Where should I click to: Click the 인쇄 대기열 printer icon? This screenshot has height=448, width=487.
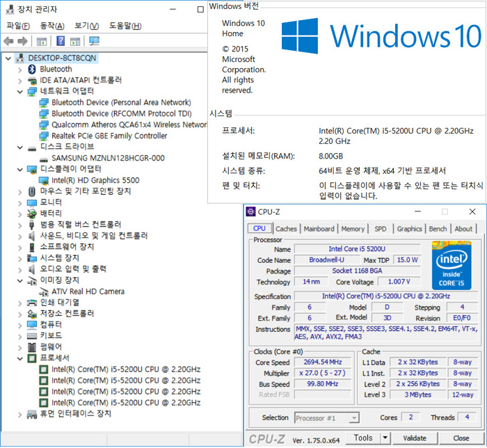click(32, 303)
